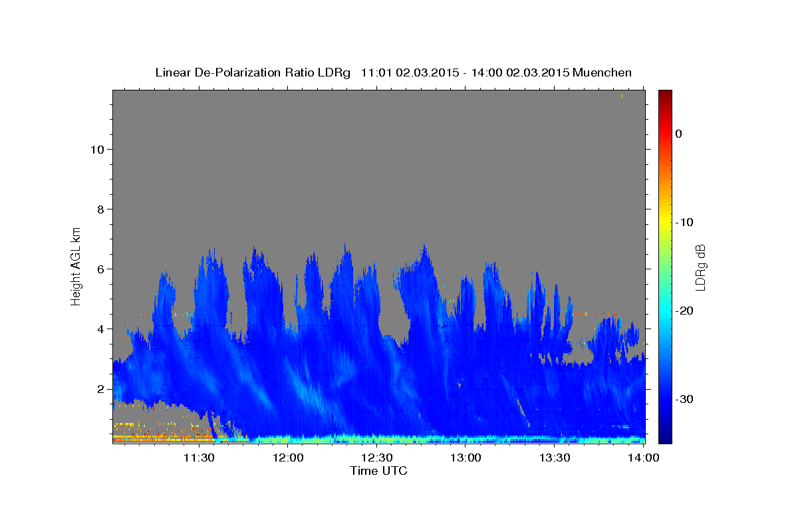Click the height axis label '6'
This screenshot has height=532, width=798.
[x=100, y=269]
